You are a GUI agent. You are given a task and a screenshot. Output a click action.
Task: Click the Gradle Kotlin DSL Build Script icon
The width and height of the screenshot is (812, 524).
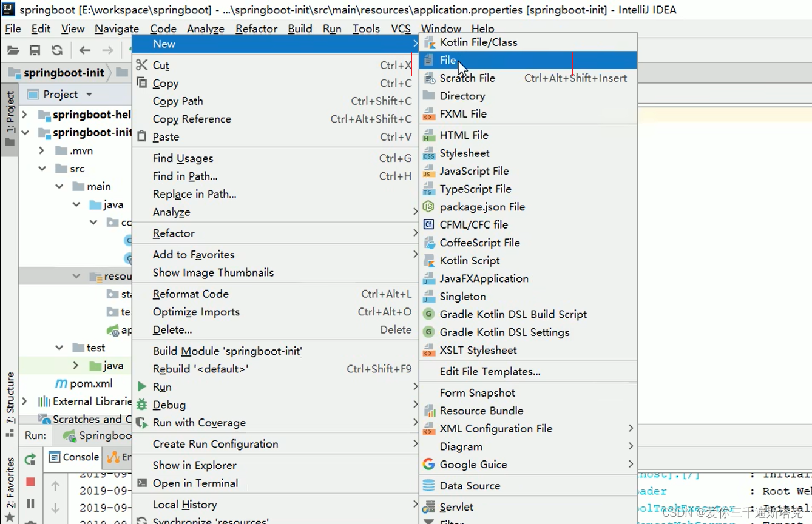429,314
